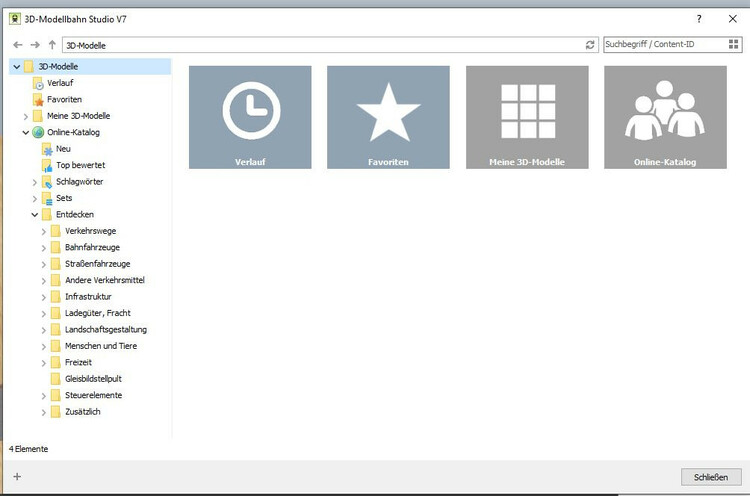
Task: Click the Favoriten star folder icon in tree
Action: pyautogui.click(x=38, y=99)
